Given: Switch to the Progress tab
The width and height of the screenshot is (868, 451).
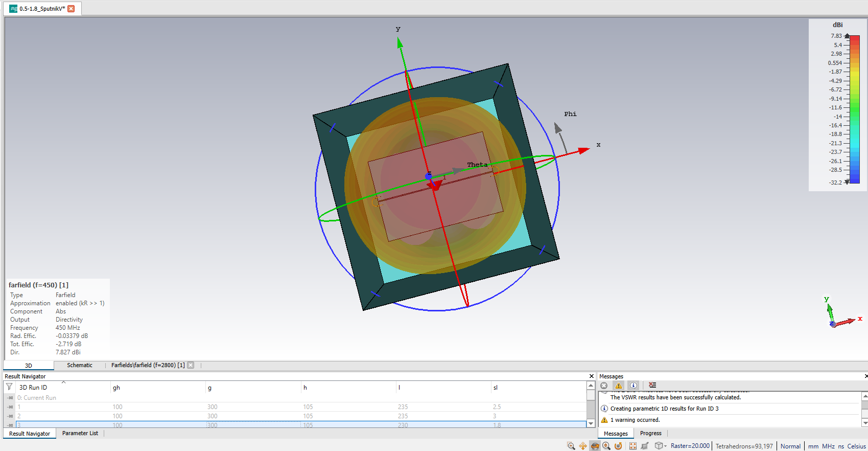Looking at the screenshot, I should [650, 433].
